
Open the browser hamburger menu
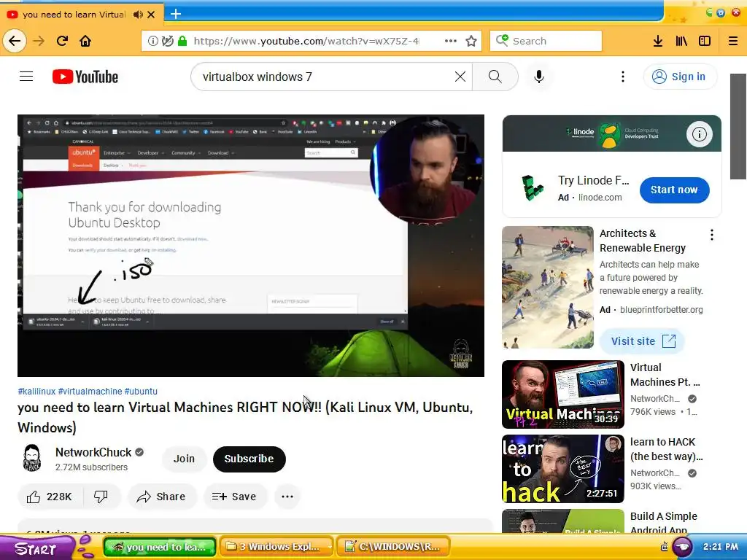(x=733, y=41)
